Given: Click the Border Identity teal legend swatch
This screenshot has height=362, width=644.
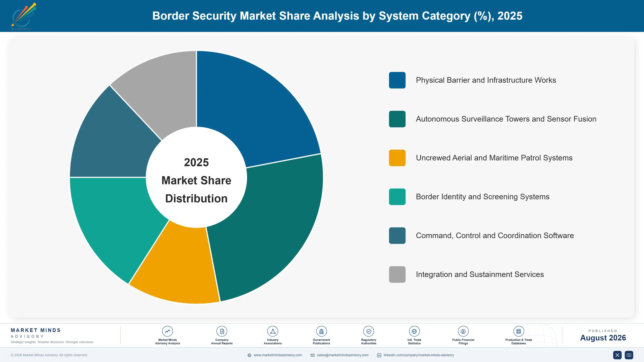Looking at the screenshot, I should point(397,197).
